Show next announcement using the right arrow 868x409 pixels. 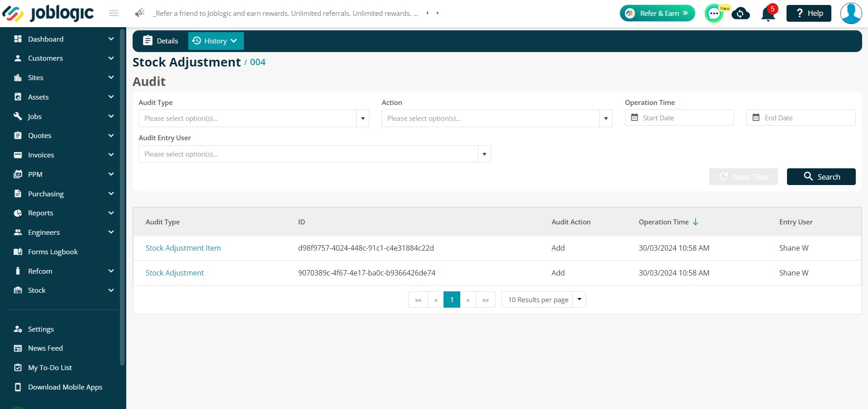(x=438, y=13)
